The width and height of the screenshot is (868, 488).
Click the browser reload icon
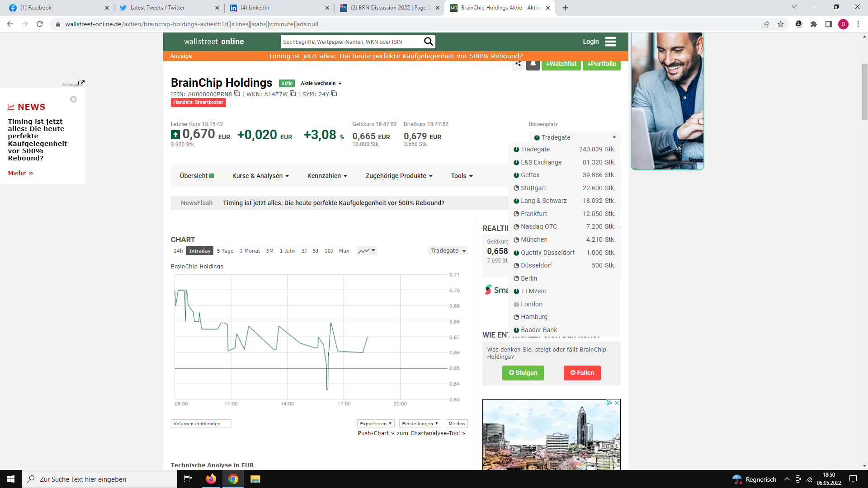click(x=40, y=24)
